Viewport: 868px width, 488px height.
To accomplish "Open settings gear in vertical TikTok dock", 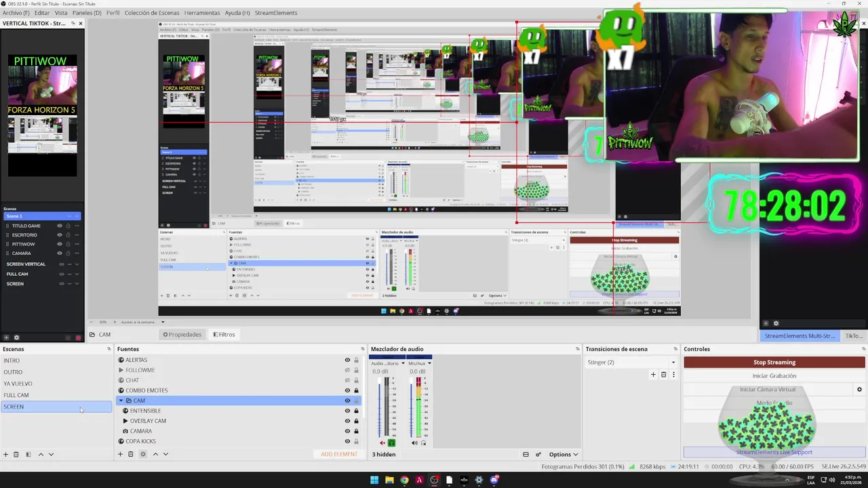I will click(16, 338).
